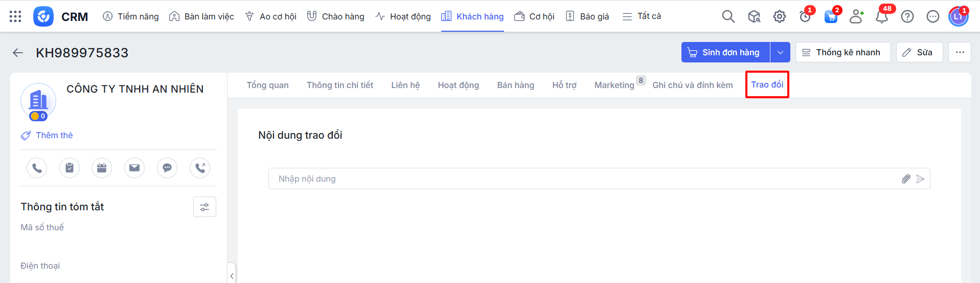Open the settings gear in the top bar
This screenshot has width=980, height=283.
(779, 17)
